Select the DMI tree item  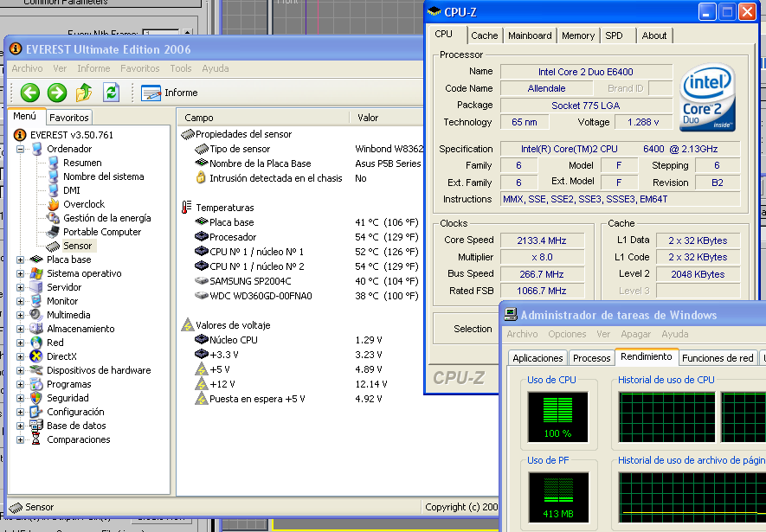click(x=71, y=190)
